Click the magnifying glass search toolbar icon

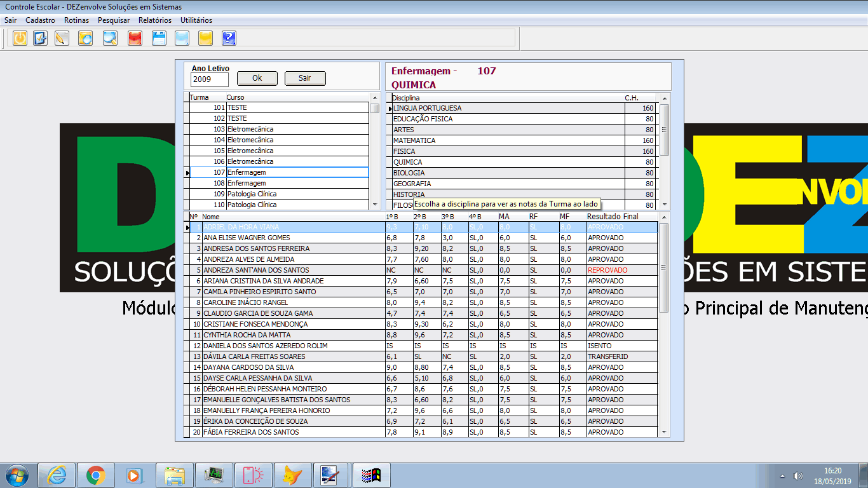(x=110, y=38)
